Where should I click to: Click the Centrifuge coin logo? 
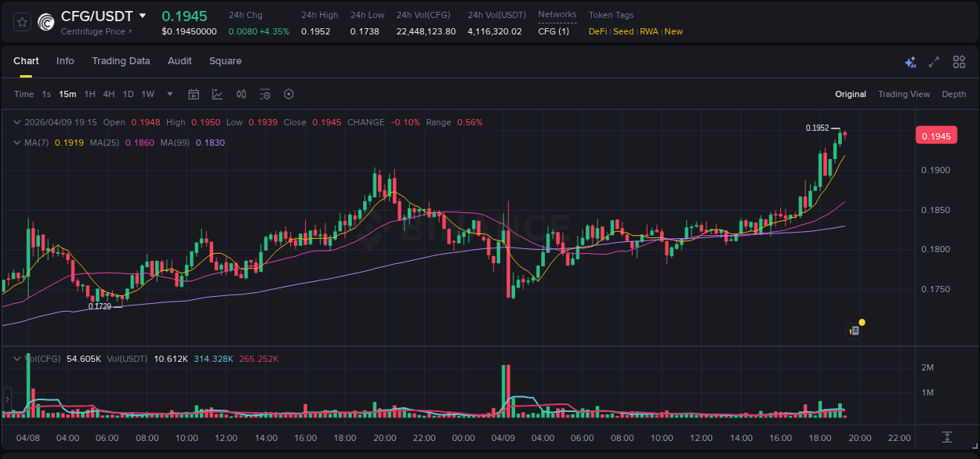(45, 21)
